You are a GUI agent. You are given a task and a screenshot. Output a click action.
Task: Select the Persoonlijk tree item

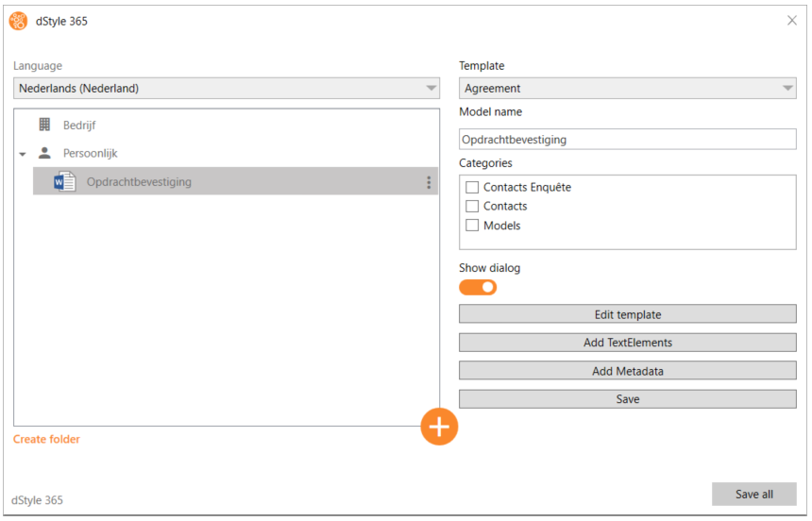[x=90, y=153]
